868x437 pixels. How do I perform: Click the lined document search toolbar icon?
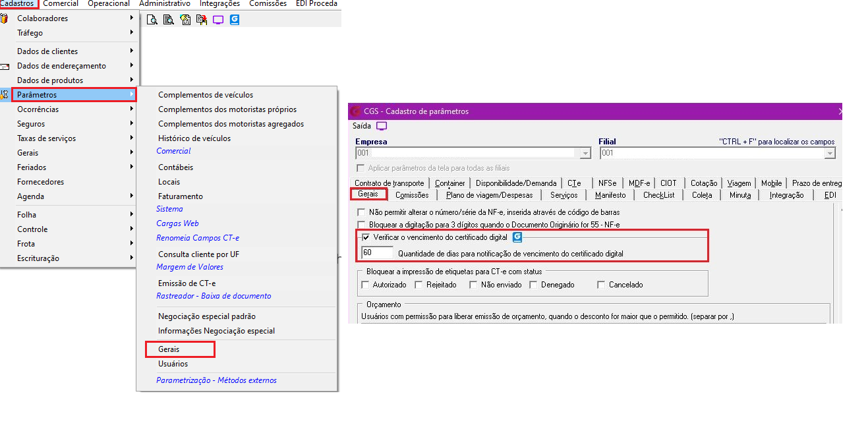coord(168,20)
